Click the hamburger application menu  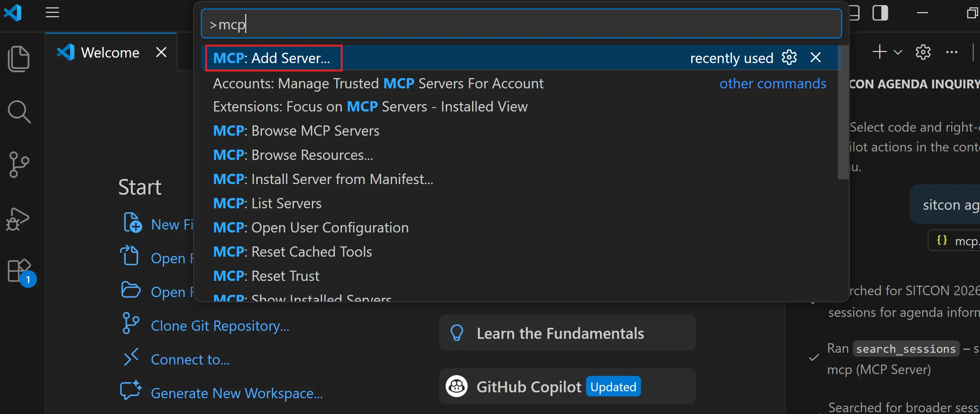point(52,12)
